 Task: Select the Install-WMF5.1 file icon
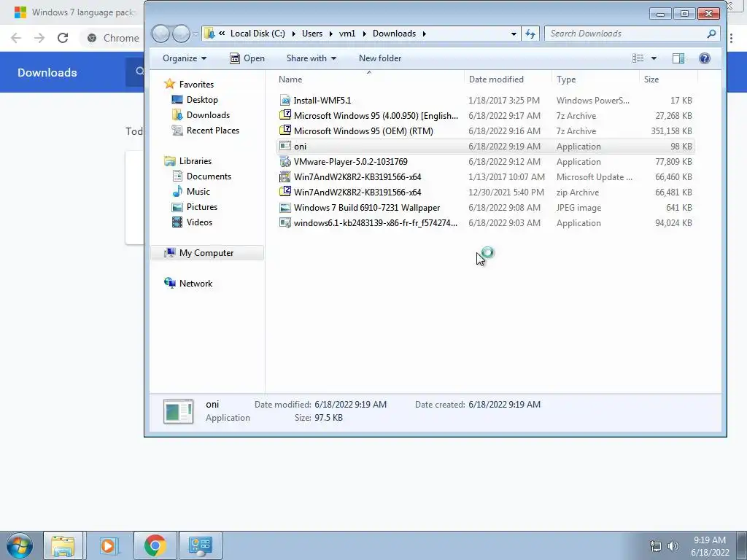[285, 101]
